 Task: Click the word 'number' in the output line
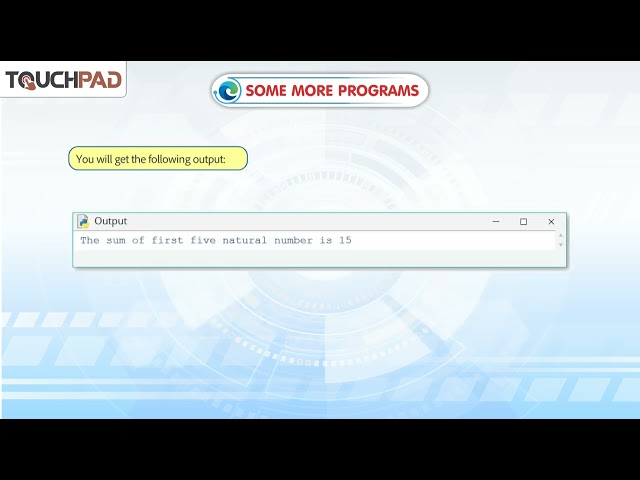point(293,240)
